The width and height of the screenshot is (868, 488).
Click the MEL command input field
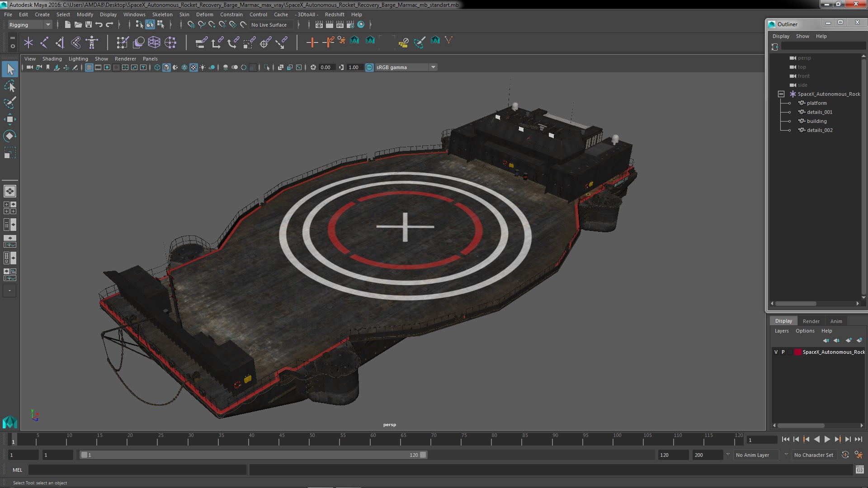pyautogui.click(x=137, y=470)
